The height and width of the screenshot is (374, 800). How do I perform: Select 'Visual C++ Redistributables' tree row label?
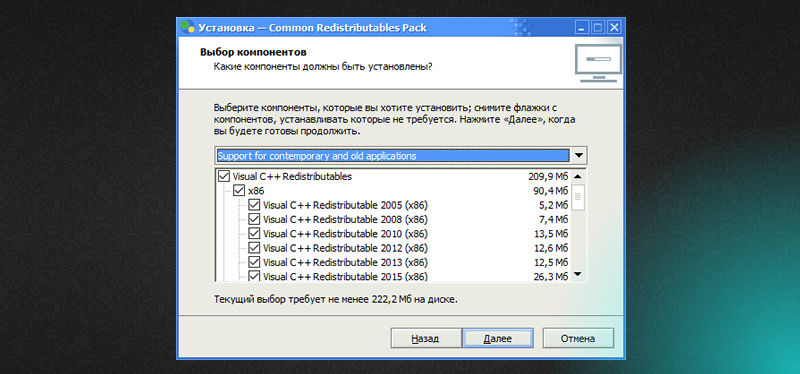click(x=292, y=177)
